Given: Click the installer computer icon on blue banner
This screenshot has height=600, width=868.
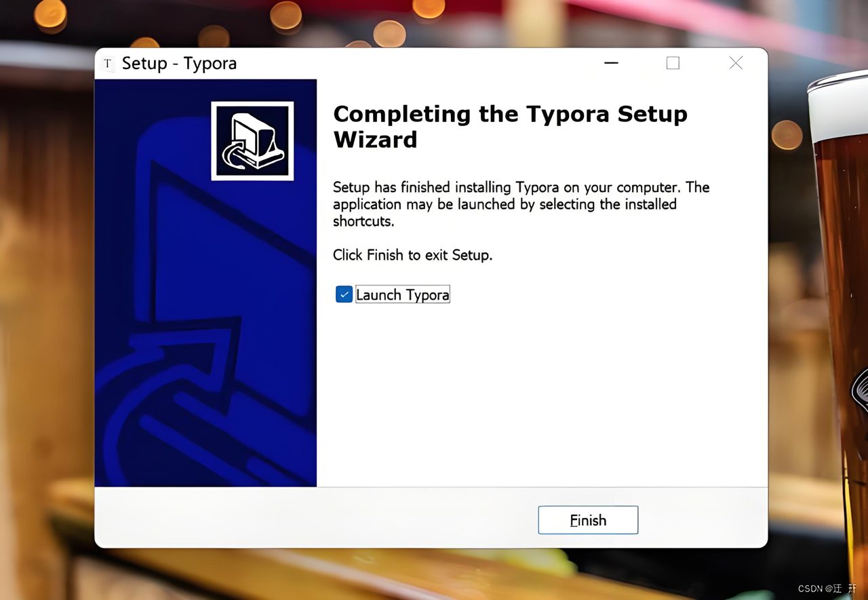Looking at the screenshot, I should pyautogui.click(x=252, y=141).
